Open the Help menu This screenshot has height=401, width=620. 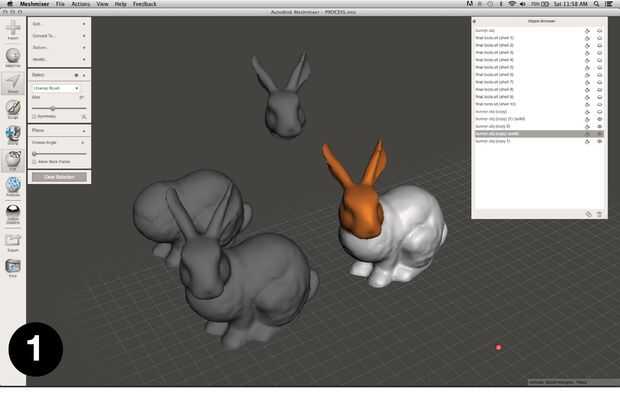click(121, 4)
